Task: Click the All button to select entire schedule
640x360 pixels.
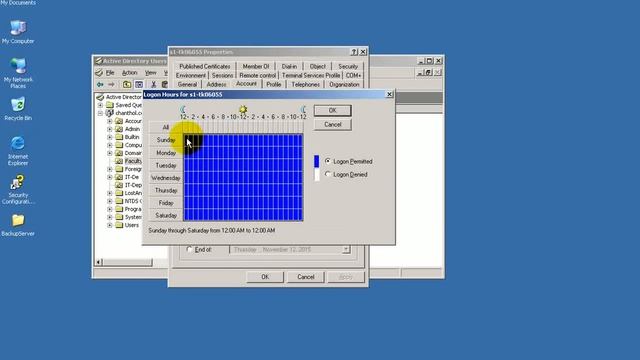Action: (x=165, y=127)
